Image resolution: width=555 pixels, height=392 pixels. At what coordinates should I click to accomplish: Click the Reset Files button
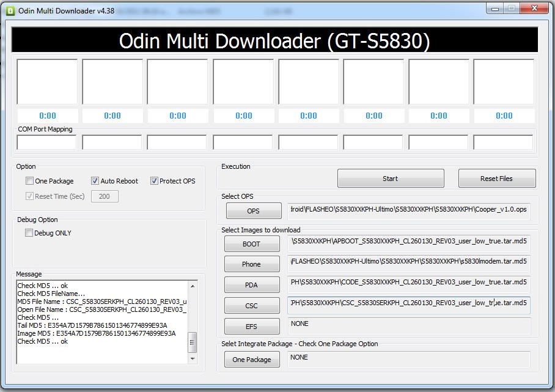(x=496, y=179)
